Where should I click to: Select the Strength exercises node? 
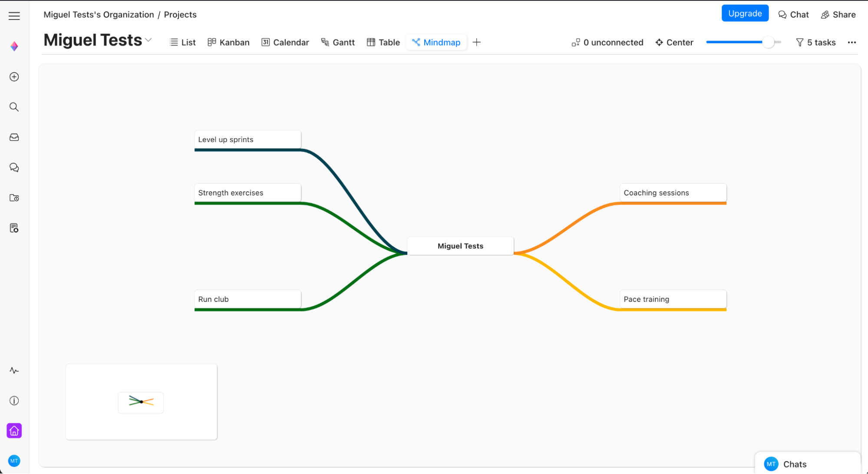click(x=248, y=193)
